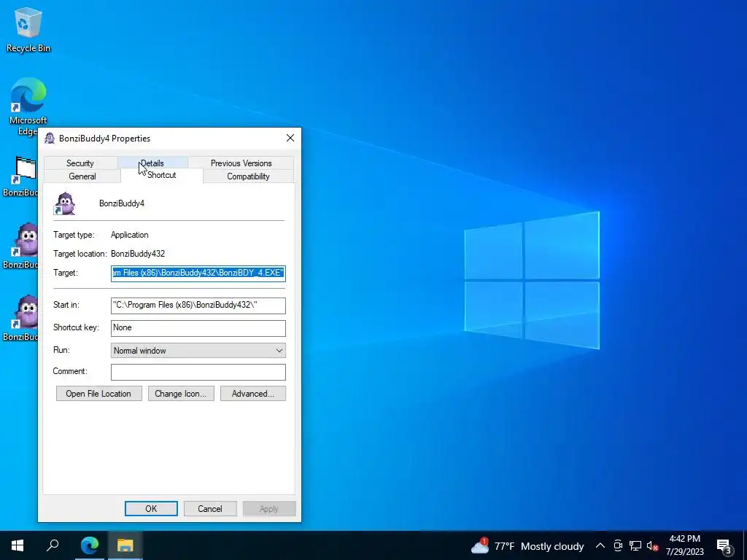The image size is (747, 560).
Task: Select the Shortcut tab
Action: (162, 175)
